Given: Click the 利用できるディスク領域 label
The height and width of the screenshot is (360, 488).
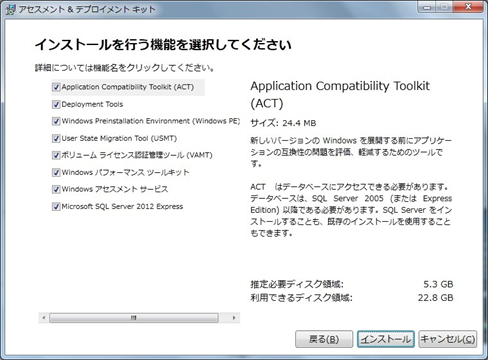Looking at the screenshot, I should (301, 297).
